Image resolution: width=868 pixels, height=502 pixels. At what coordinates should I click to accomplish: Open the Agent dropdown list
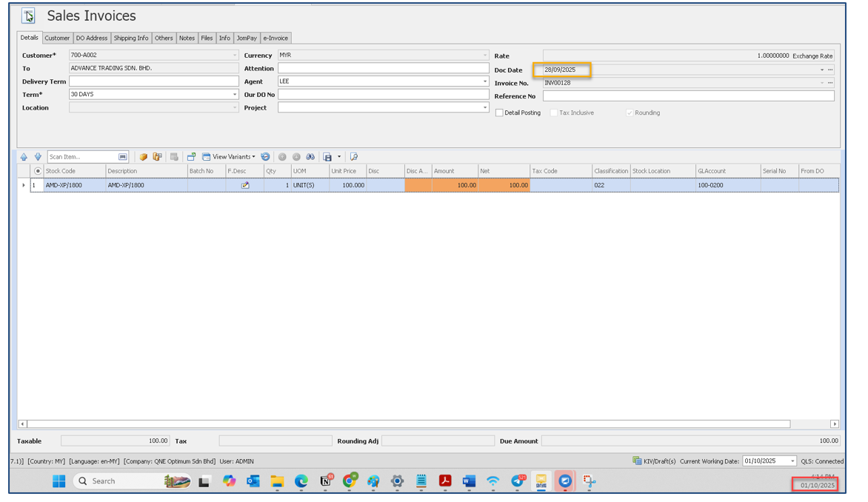tap(485, 81)
